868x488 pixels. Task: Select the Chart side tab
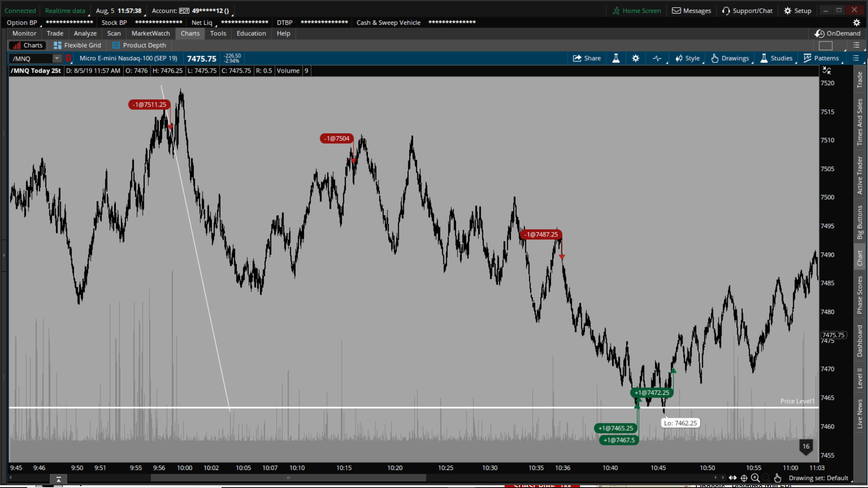pyautogui.click(x=860, y=258)
